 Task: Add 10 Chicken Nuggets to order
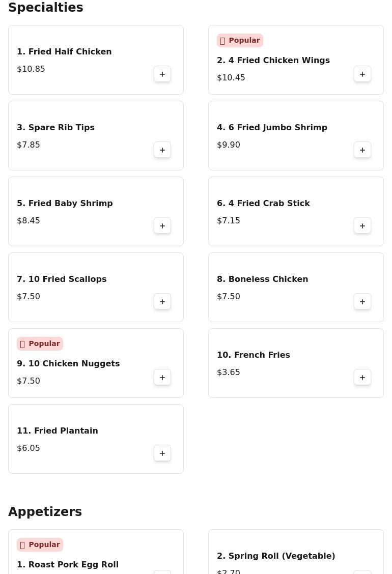162,378
